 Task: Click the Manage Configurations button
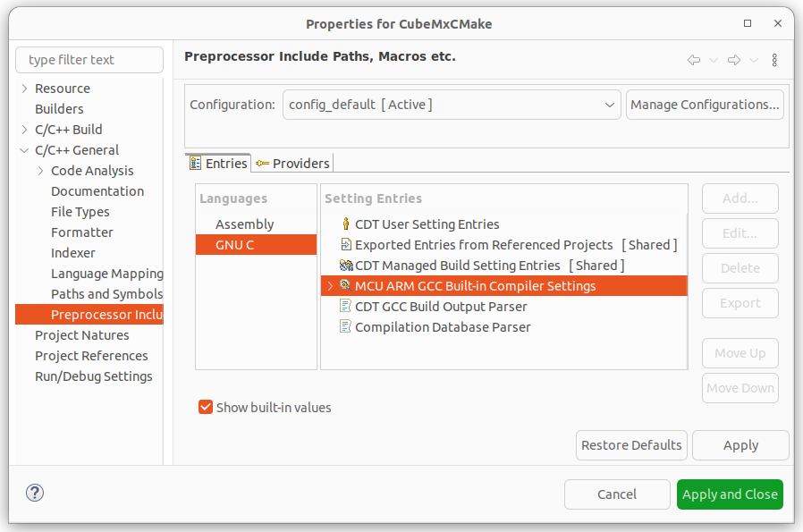tap(705, 105)
